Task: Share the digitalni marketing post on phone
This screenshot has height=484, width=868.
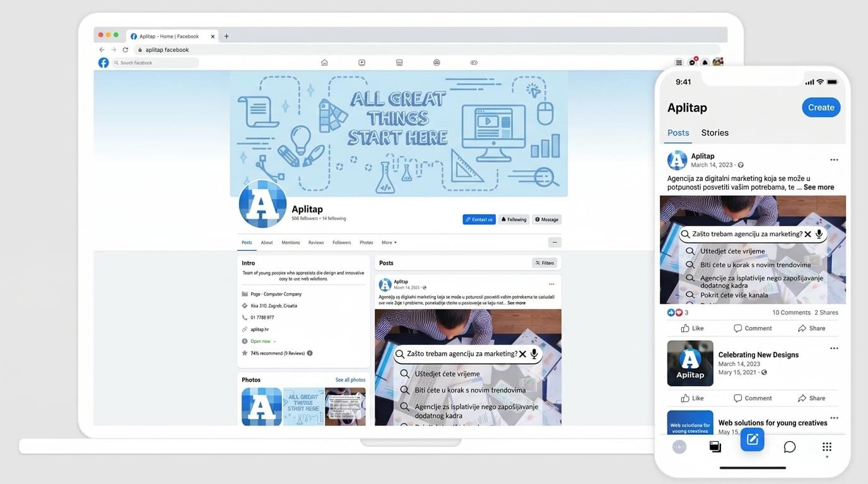Action: [811, 328]
